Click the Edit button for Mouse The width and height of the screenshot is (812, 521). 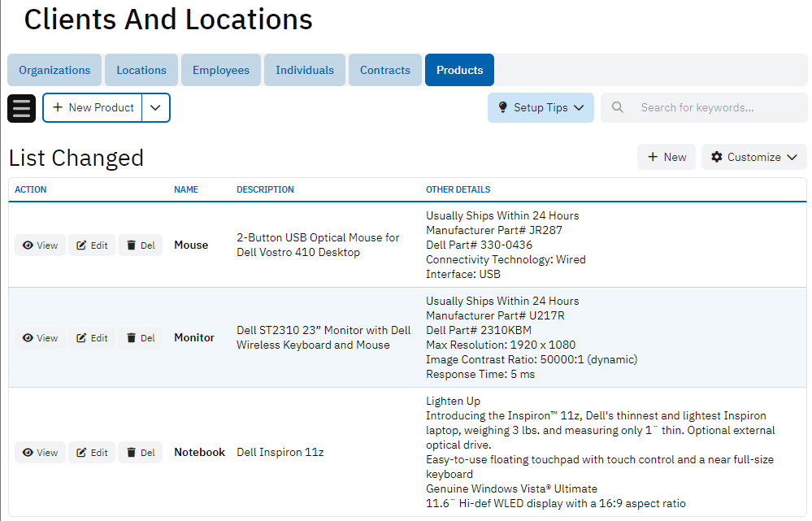tap(92, 245)
